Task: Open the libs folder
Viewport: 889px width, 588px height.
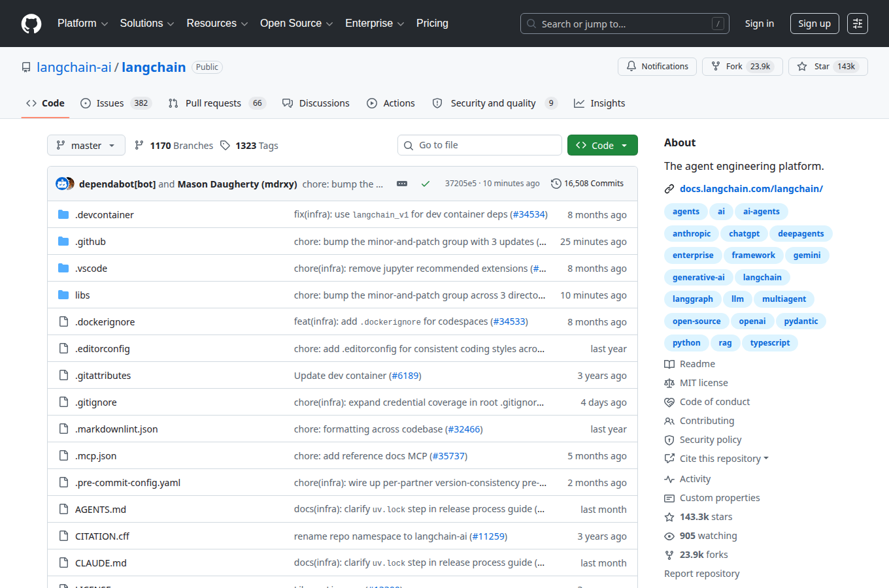Action: (x=82, y=295)
